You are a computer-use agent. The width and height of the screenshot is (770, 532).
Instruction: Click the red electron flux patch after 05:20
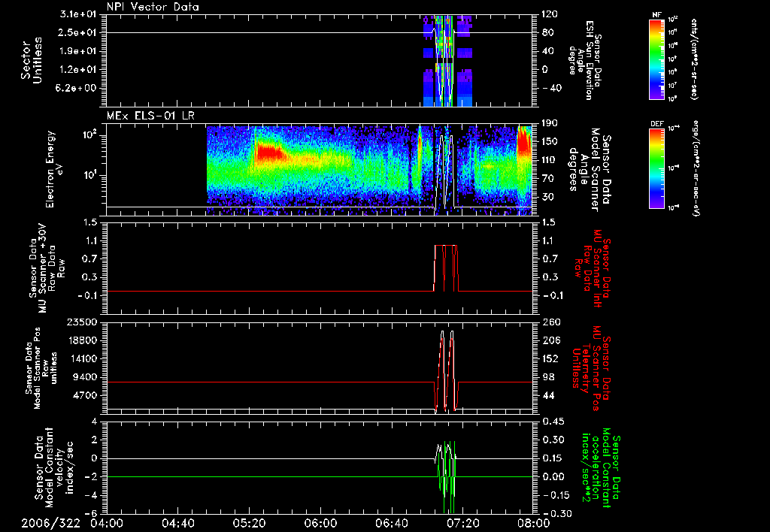tap(269, 152)
